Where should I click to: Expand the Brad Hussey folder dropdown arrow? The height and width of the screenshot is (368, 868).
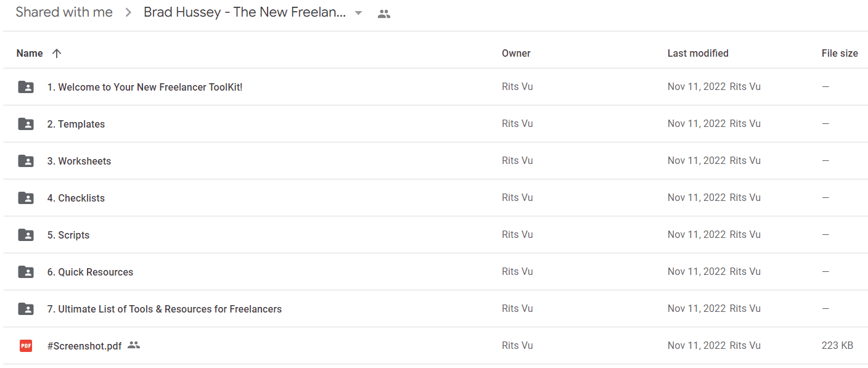pyautogui.click(x=358, y=13)
